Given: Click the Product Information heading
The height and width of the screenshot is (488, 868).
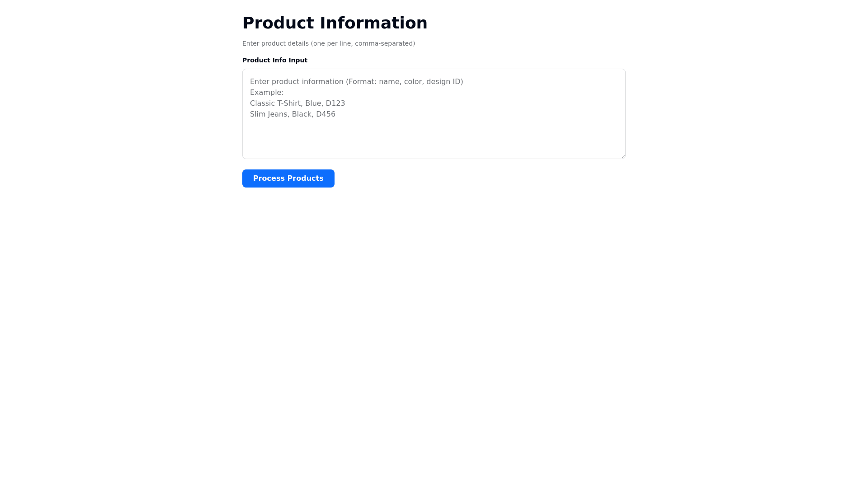Looking at the screenshot, I should [335, 23].
